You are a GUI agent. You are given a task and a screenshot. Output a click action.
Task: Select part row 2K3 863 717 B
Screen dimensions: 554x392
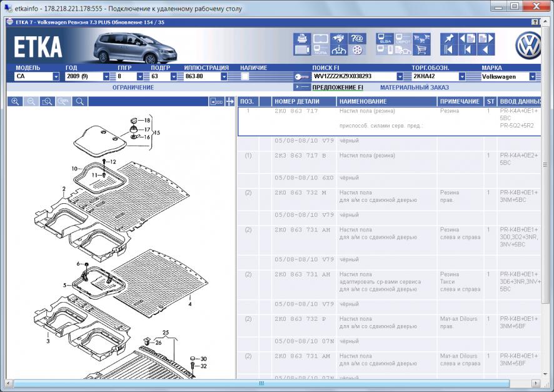tap(390, 163)
